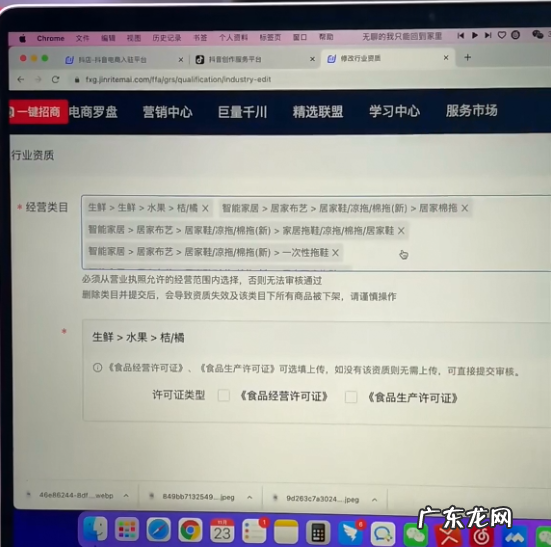Viewport: 551px width, 547px height.
Task: Open Reminders app in the dock
Action: 254,531
